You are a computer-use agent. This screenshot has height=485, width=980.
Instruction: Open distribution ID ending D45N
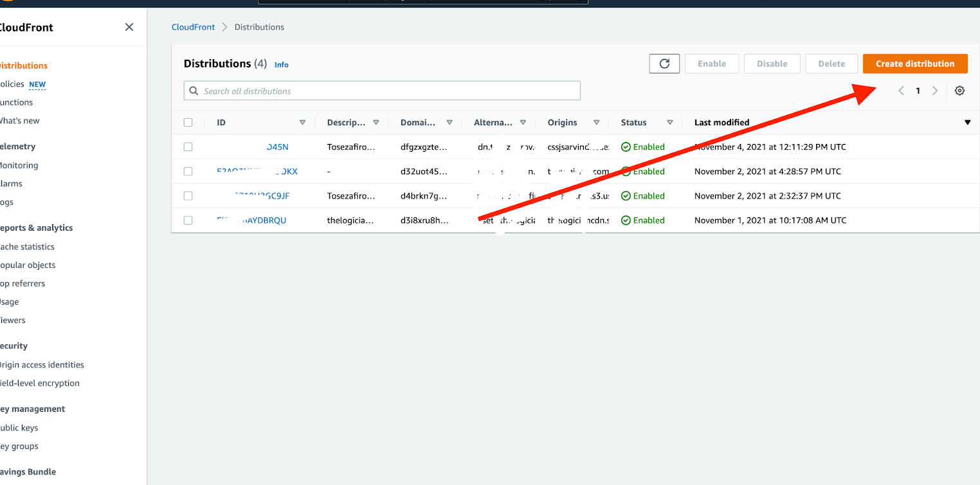[277, 146]
